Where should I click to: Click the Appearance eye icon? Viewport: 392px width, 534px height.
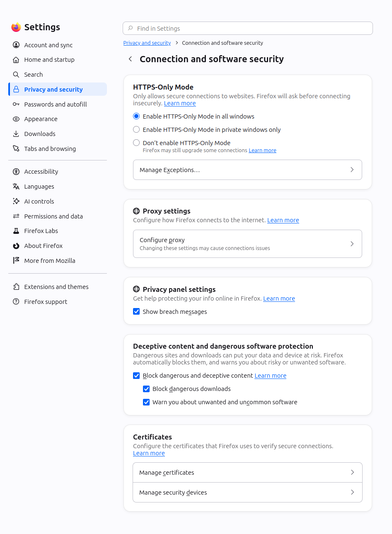pos(16,119)
